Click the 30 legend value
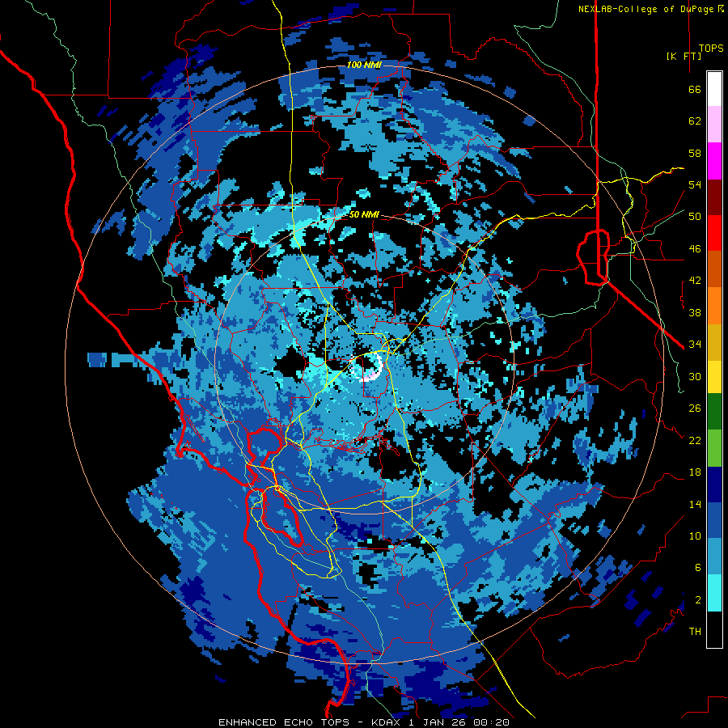Image resolution: width=728 pixels, height=728 pixels. (695, 376)
